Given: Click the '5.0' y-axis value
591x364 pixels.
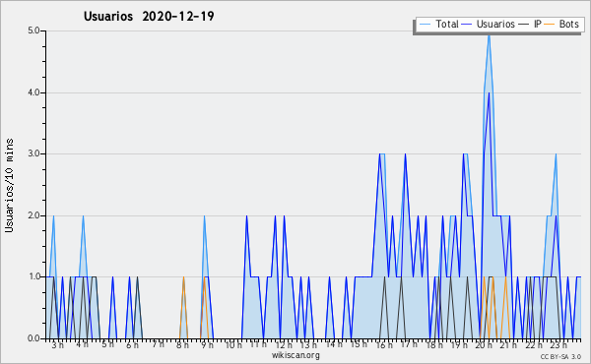Looking at the screenshot, I should pyautogui.click(x=33, y=30).
